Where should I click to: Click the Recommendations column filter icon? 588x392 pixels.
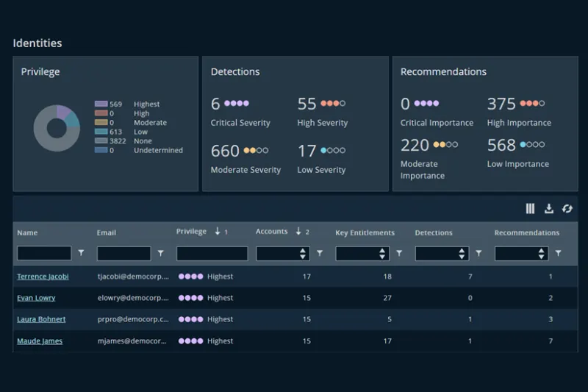558,253
